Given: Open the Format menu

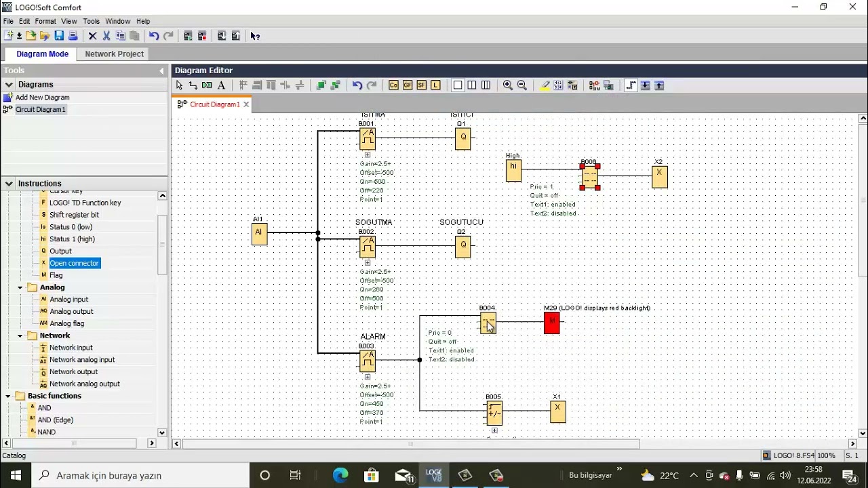Looking at the screenshot, I should click(x=45, y=21).
